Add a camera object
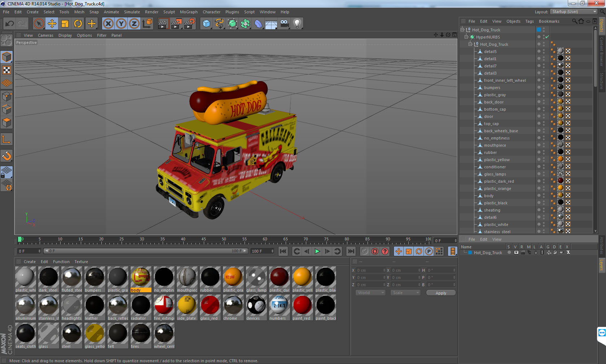 coord(284,24)
